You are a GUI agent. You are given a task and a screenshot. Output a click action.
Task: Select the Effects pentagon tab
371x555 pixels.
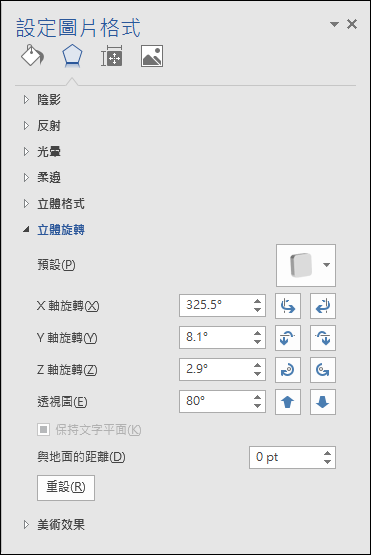[x=72, y=56]
